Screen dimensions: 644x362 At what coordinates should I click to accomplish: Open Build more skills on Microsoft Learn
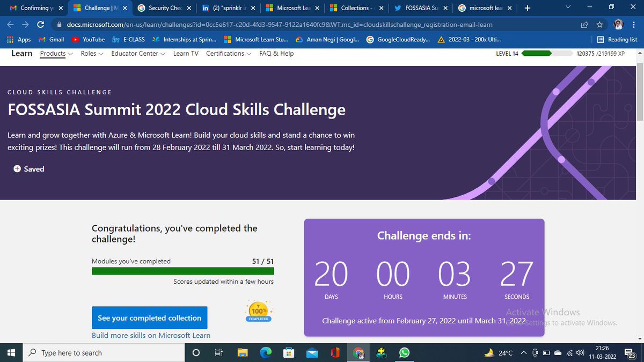coord(151,335)
